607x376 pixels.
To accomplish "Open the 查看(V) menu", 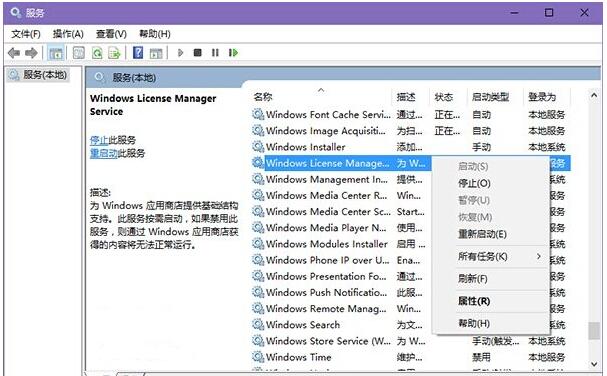I will (x=111, y=34).
